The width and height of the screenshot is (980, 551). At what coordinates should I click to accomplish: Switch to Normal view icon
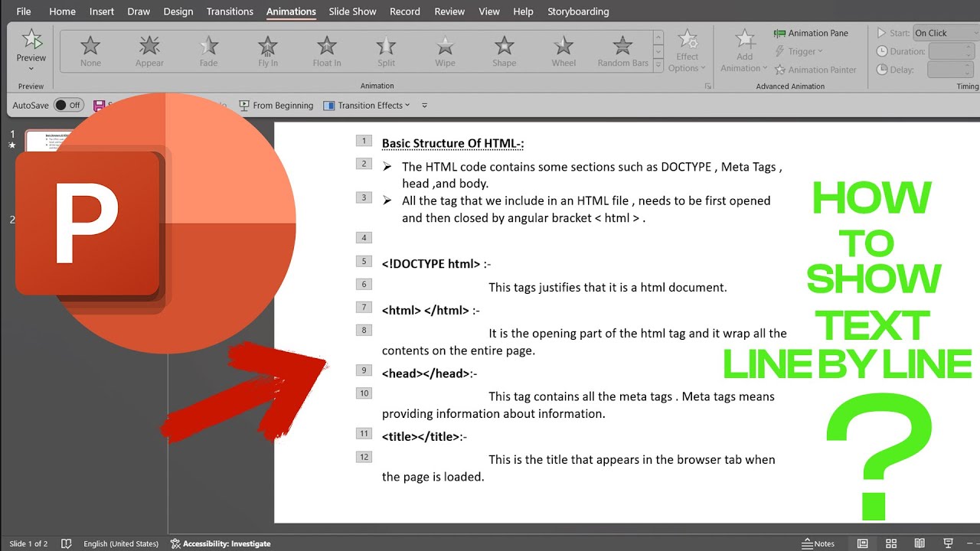pyautogui.click(x=863, y=543)
